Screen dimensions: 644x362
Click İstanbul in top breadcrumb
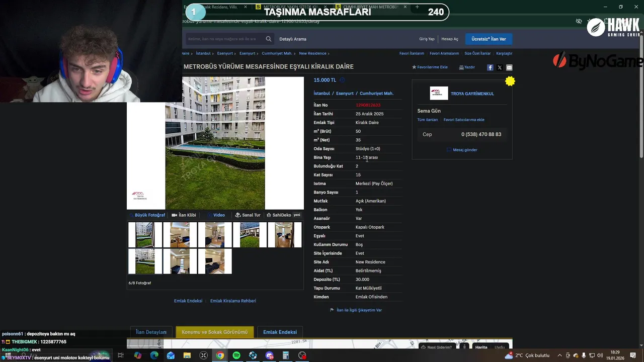(x=203, y=53)
